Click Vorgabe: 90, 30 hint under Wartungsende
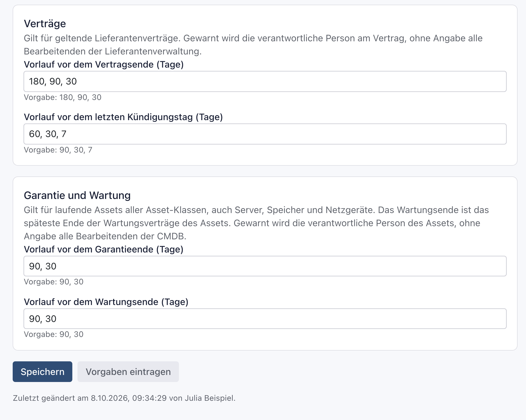This screenshot has width=526, height=420. tap(54, 334)
